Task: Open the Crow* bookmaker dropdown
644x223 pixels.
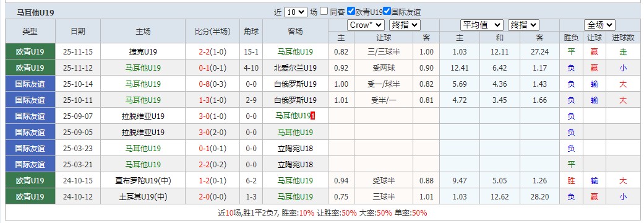Action: [x=366, y=25]
